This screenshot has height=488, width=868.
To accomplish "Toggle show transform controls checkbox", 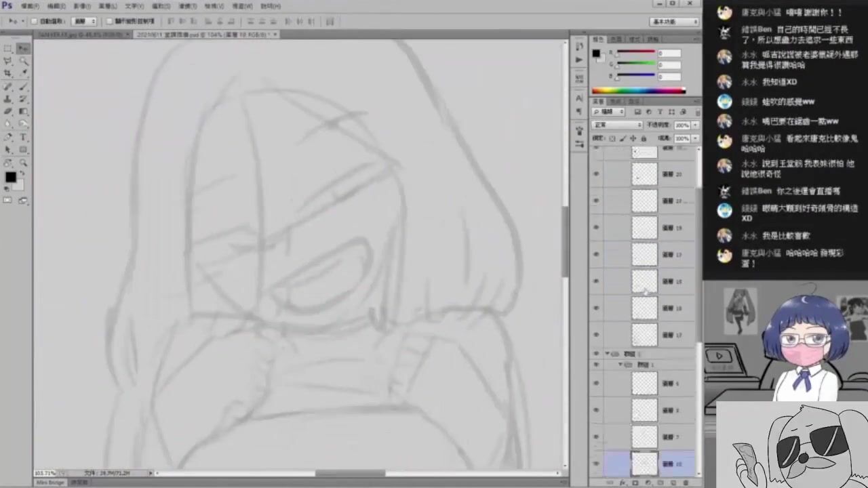I will (110, 22).
